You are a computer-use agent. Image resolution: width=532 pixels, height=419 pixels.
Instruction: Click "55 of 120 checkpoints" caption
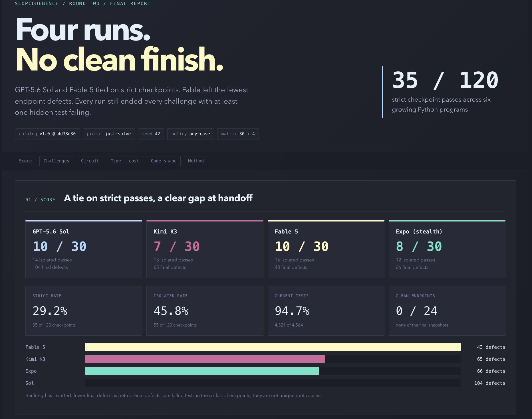click(175, 325)
